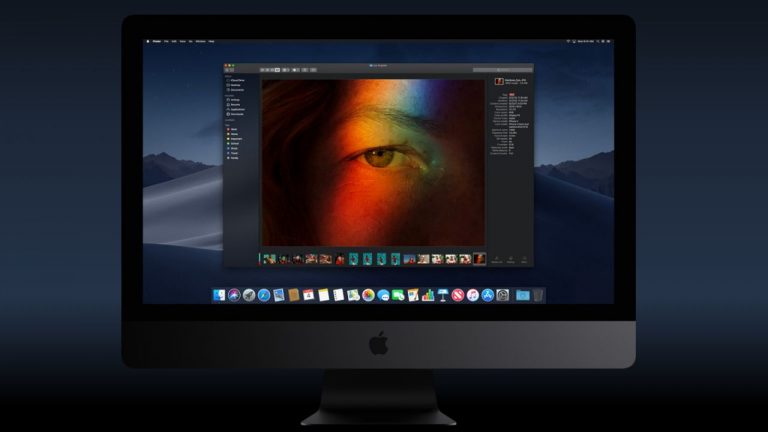Screen dimensions: 768x432
Task: Open Notes yellow pad icon in Dock
Action: 323,295
